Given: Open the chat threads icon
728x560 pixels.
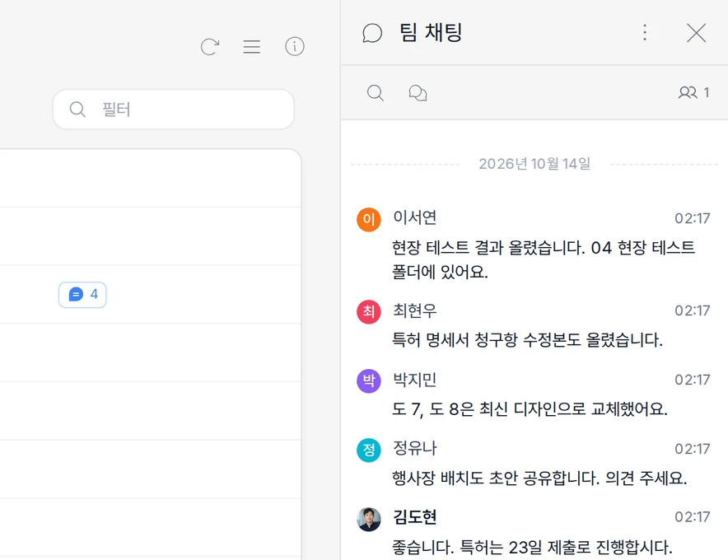Looking at the screenshot, I should pyautogui.click(x=418, y=93).
